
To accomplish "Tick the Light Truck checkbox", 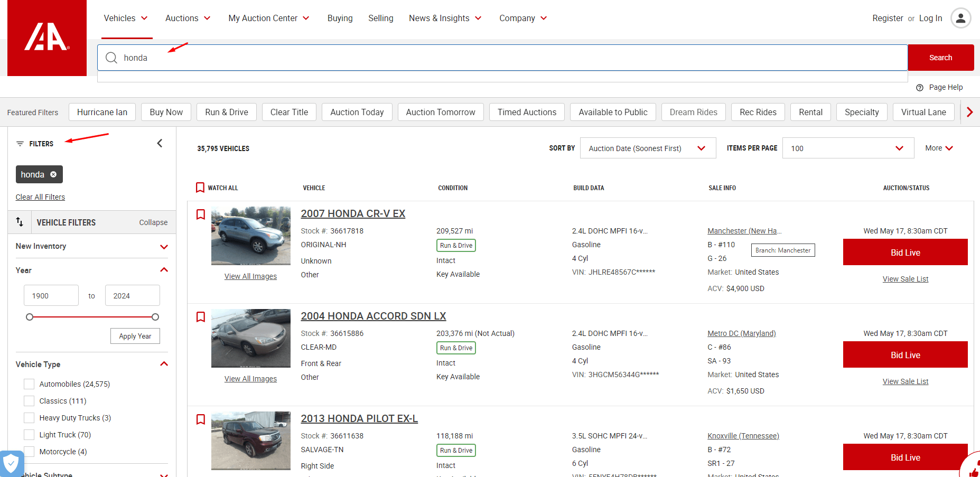I will coord(29,435).
